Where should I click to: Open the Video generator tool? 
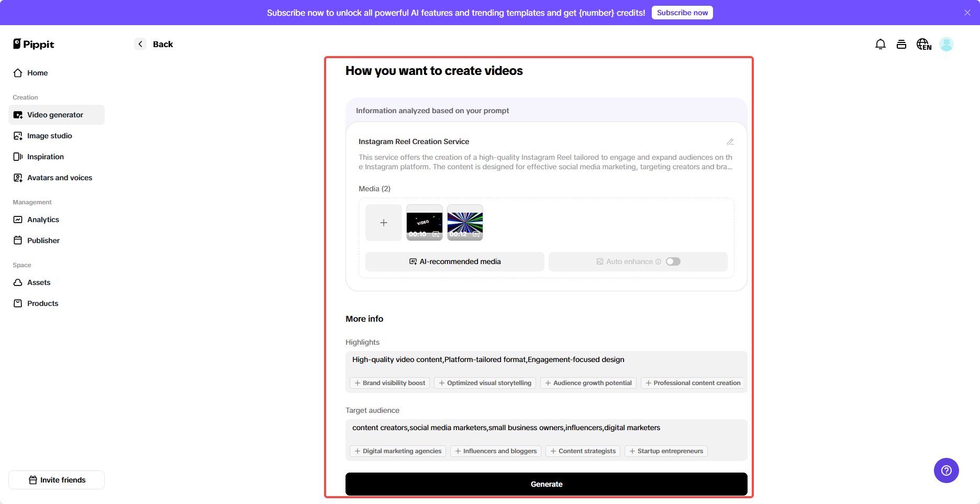(55, 114)
